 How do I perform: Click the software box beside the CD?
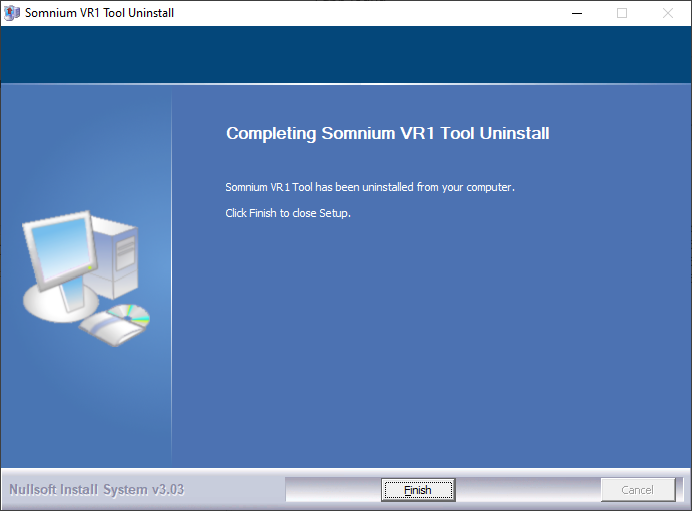pos(109,329)
